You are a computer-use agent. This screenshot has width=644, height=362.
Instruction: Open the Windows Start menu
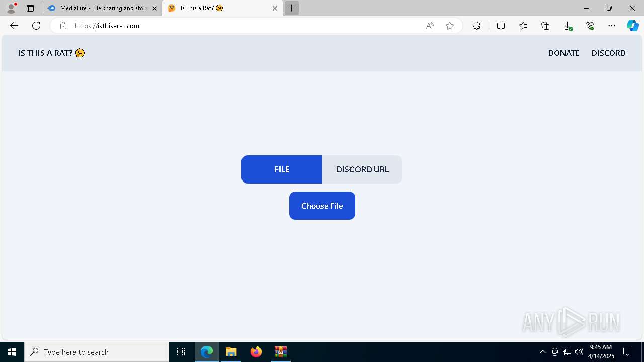coord(12,352)
